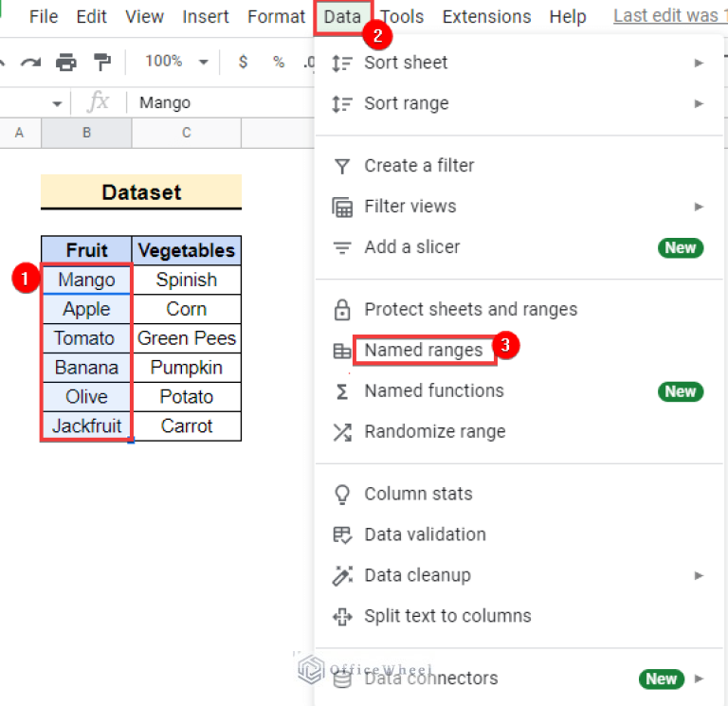
Task: Choose Data validation menu entry
Action: click(425, 534)
